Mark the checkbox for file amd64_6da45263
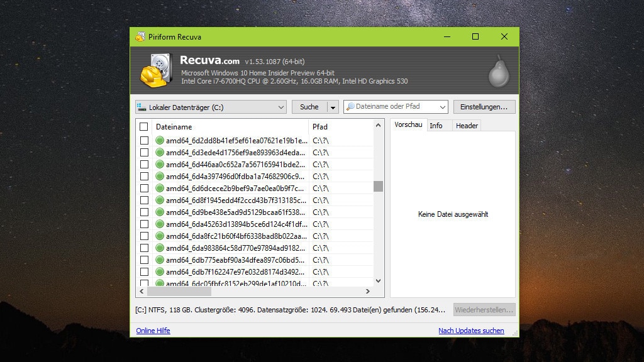This screenshot has height=362, width=644. [x=144, y=224]
